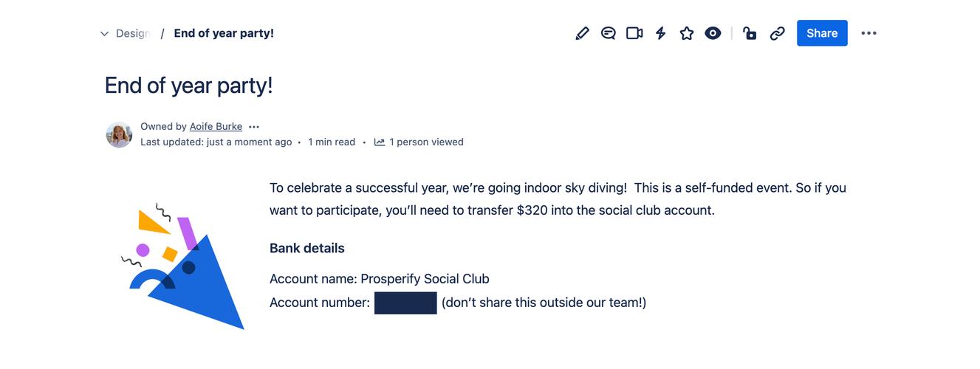Click the pencil Edit page icon
Image resolution: width=980 pixels, height=369 pixels.
point(582,33)
